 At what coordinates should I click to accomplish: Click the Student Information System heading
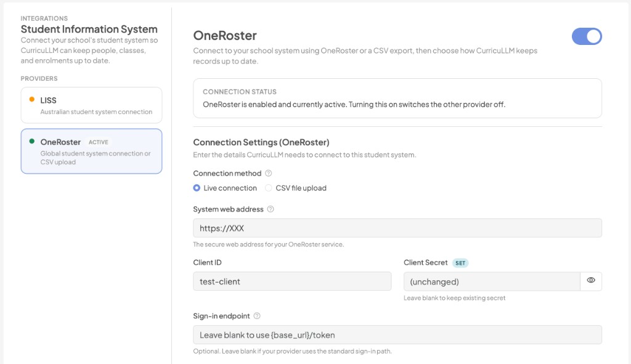click(x=89, y=29)
